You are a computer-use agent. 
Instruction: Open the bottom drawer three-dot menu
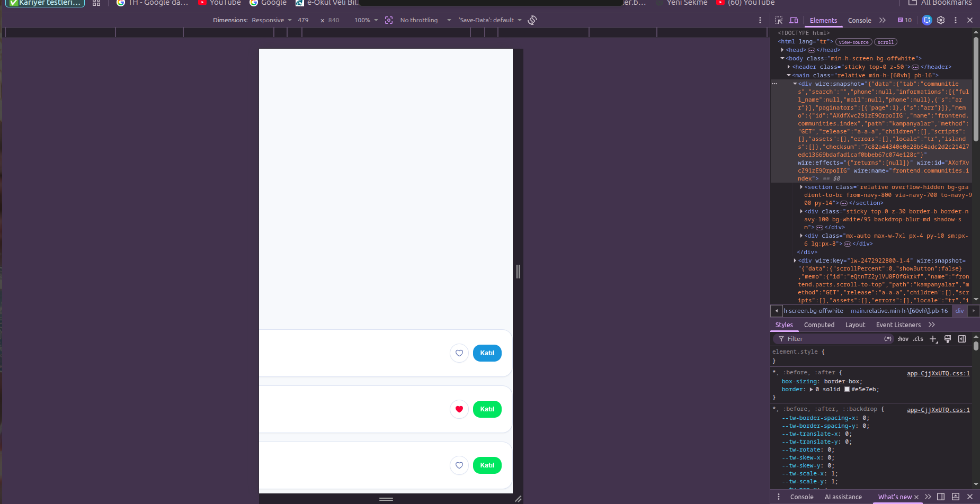tap(779, 497)
